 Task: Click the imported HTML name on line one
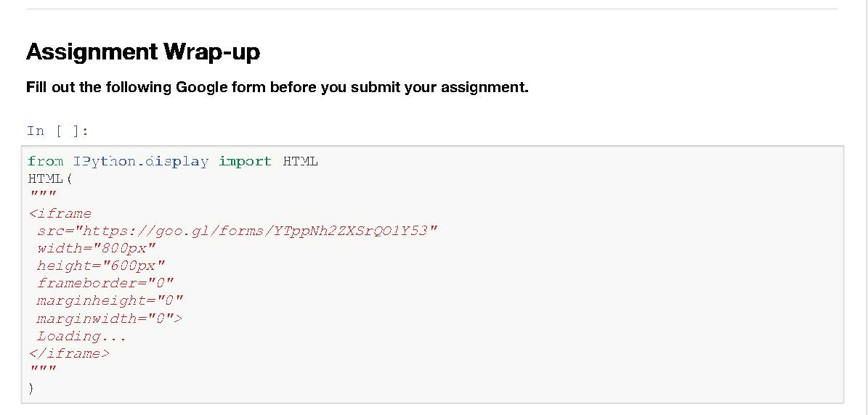(x=300, y=161)
